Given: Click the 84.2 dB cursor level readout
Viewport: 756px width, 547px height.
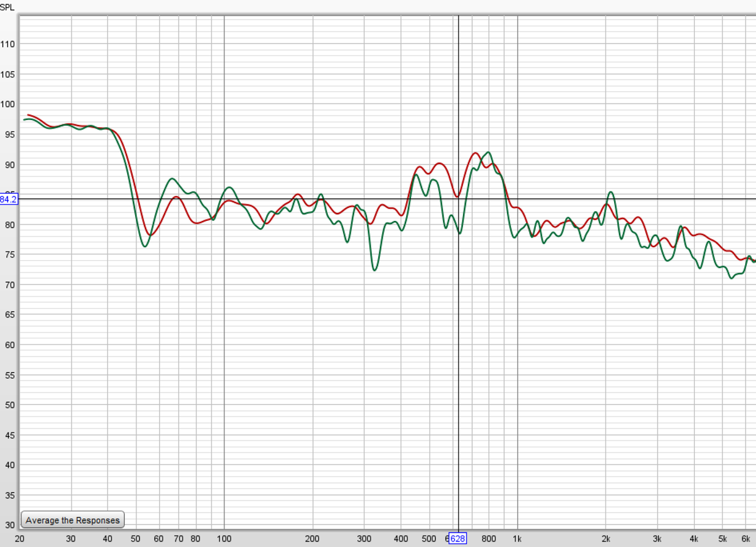Looking at the screenshot, I should tap(9, 199).
